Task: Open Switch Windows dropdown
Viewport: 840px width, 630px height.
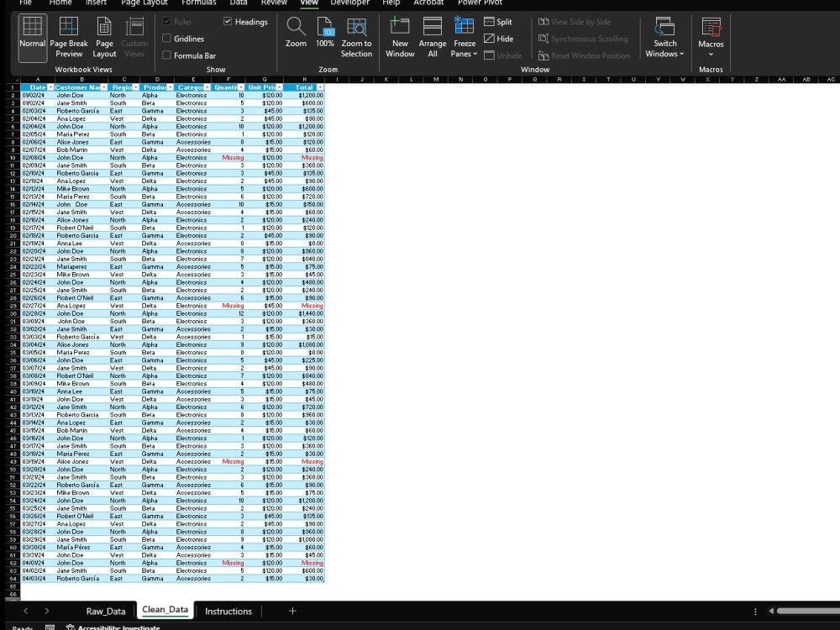Action: click(664, 38)
